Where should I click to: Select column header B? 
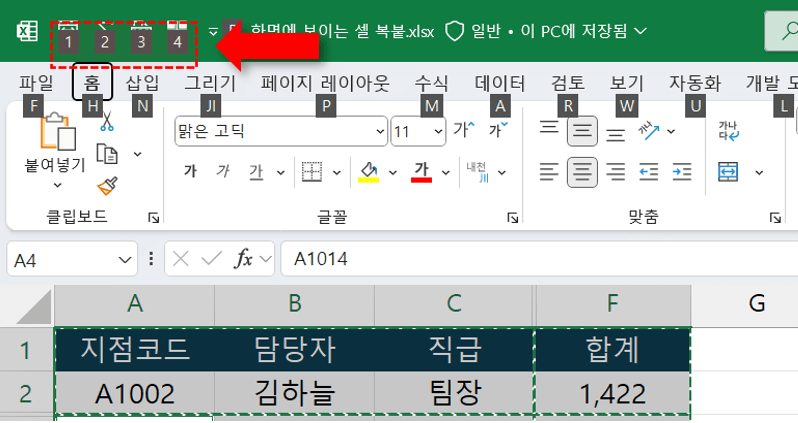tap(295, 304)
